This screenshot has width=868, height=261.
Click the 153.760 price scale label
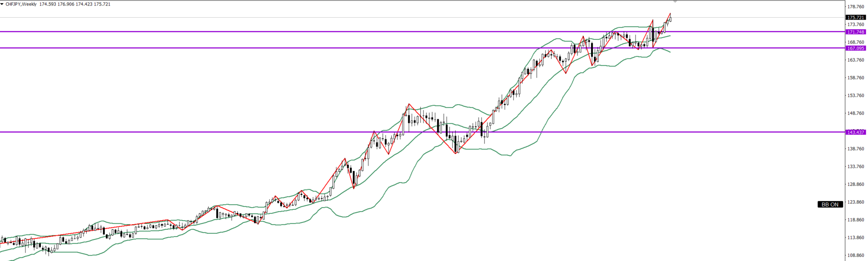pyautogui.click(x=855, y=96)
